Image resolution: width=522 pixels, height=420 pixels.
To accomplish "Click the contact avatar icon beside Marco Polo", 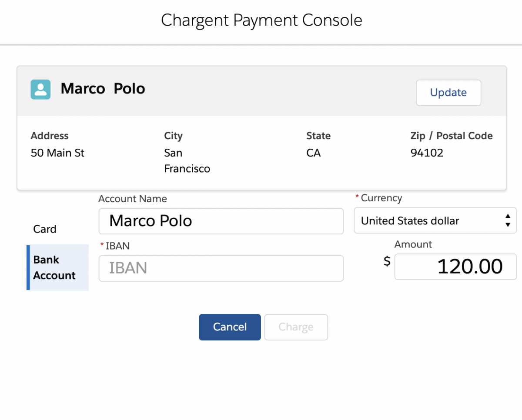I will tap(40, 89).
